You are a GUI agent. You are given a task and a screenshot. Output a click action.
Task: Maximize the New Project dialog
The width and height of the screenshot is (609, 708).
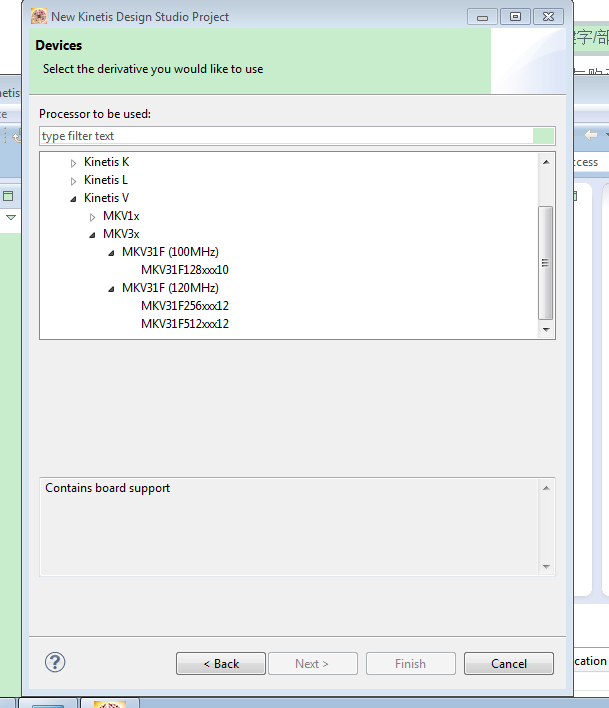[515, 17]
